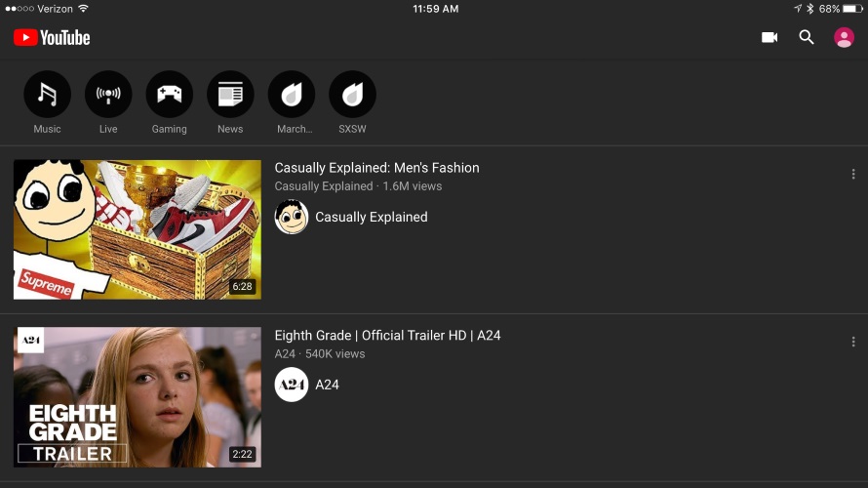Tap the Bluetooth status icon
The width and height of the screenshot is (868, 488).
[809, 9]
